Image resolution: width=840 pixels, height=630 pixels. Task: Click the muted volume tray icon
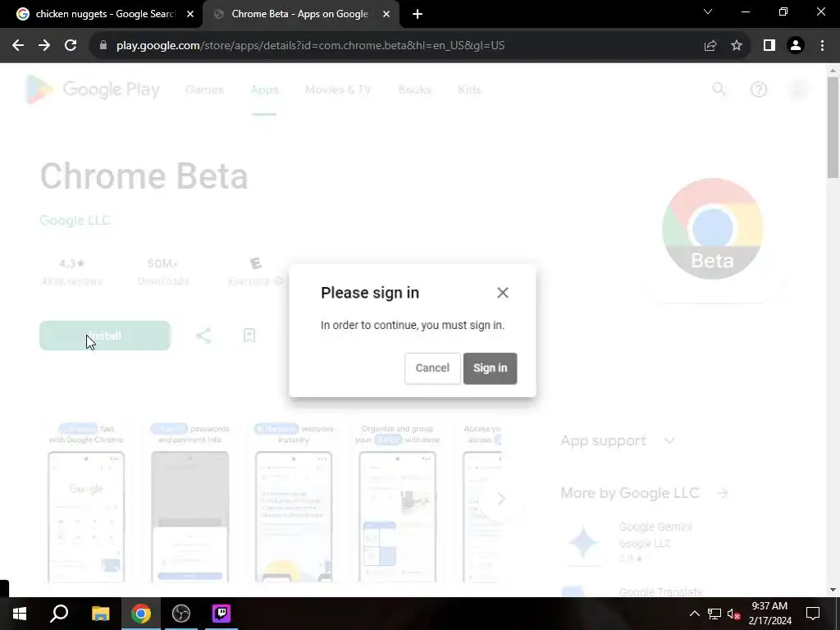point(733,614)
